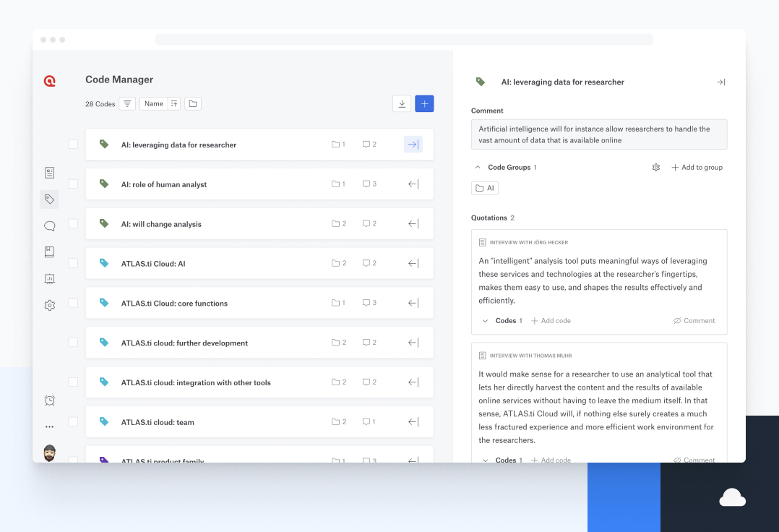Open the settings gear in left sidebar
The image size is (779, 532).
point(49,306)
